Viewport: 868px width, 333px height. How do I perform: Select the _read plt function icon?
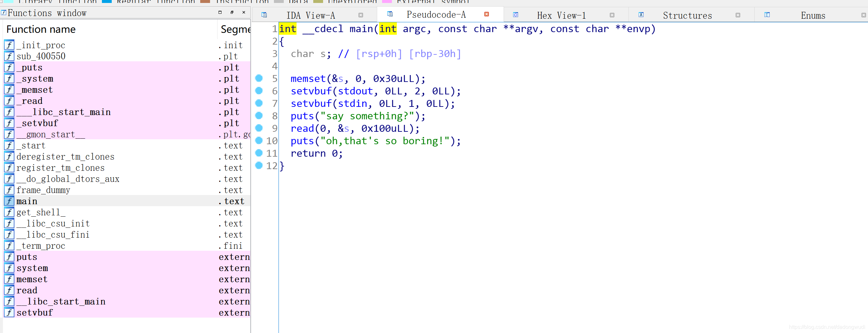pos(9,100)
